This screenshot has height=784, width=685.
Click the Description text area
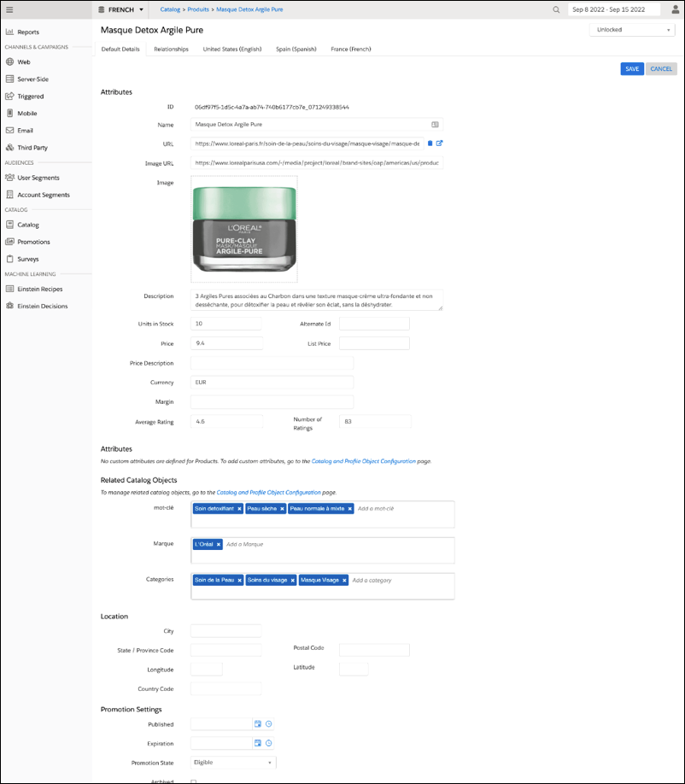pyautogui.click(x=317, y=300)
